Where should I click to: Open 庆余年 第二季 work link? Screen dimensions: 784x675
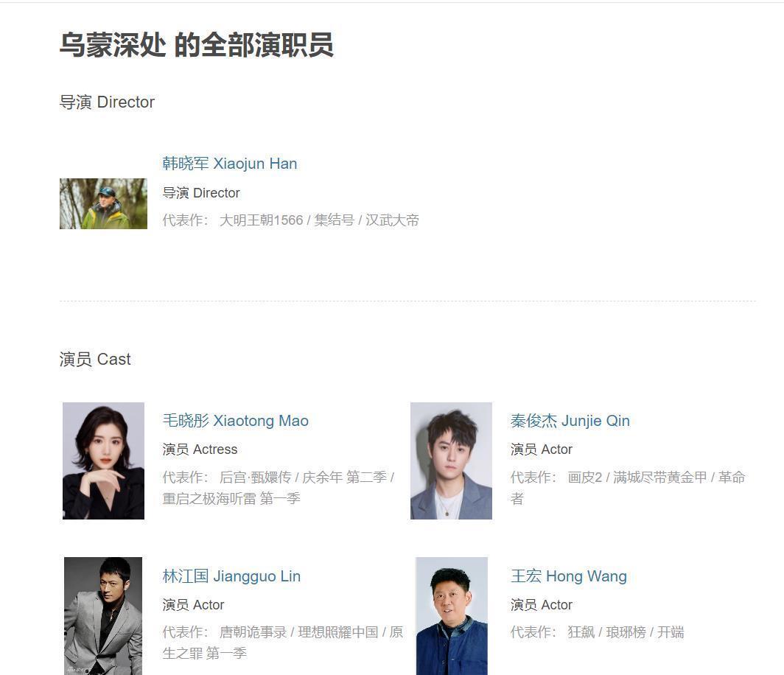pyautogui.click(x=345, y=477)
